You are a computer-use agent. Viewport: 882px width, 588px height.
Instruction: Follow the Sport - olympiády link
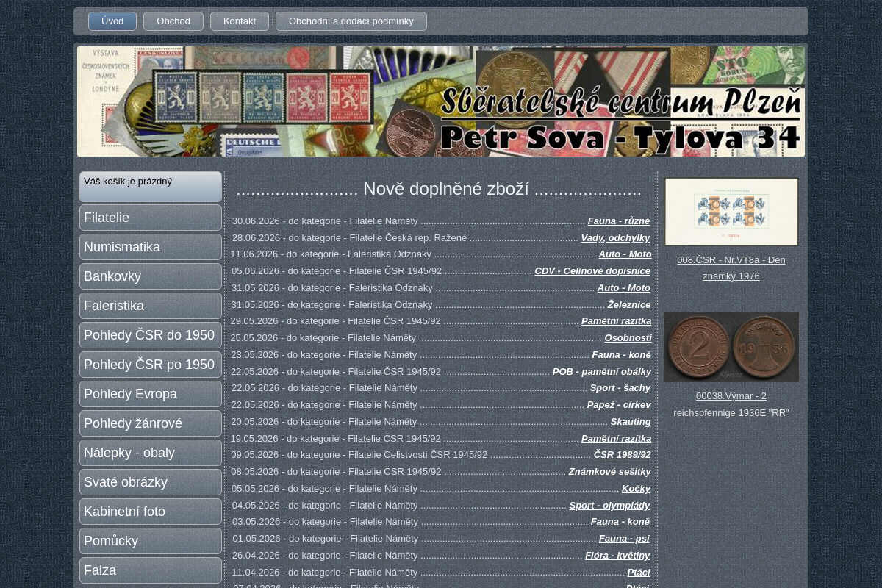click(x=609, y=506)
